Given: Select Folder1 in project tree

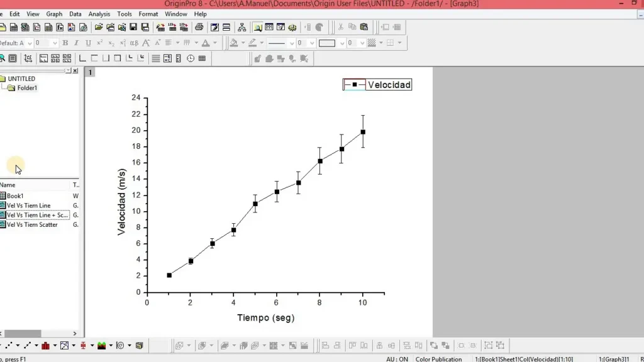Looking at the screenshot, I should click(27, 88).
